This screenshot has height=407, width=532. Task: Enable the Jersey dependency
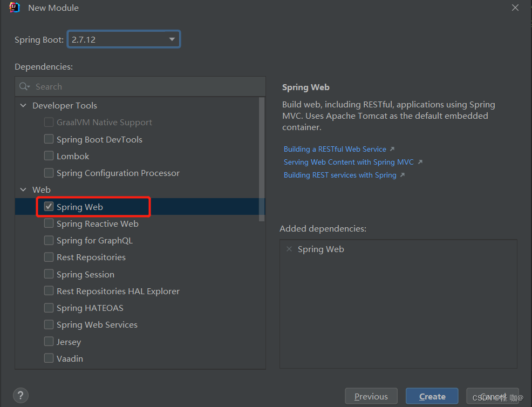coord(49,341)
